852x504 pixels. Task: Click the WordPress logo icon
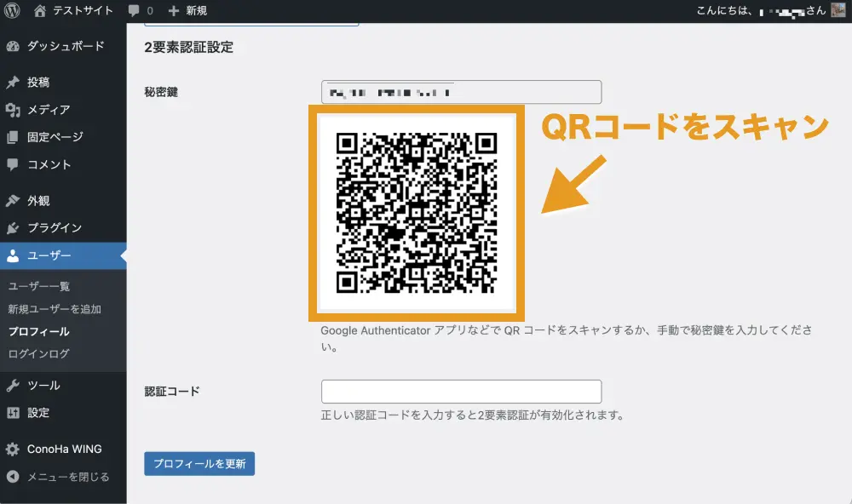13,11
